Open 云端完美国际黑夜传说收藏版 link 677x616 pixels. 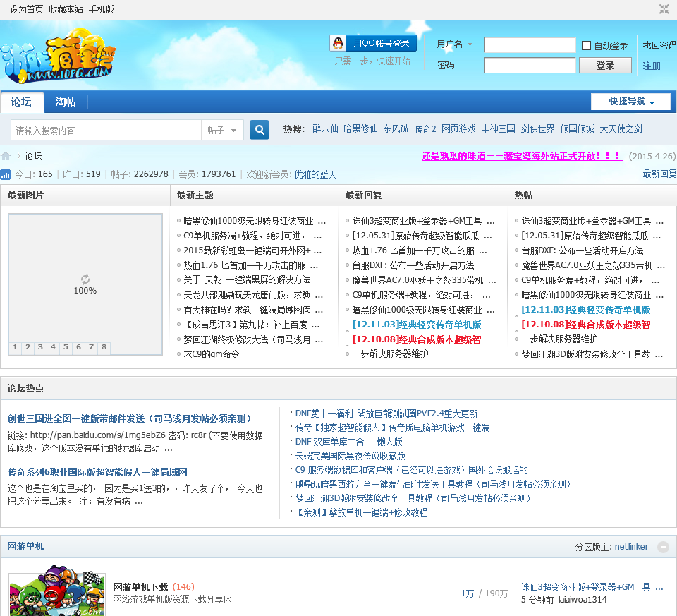tap(350, 456)
